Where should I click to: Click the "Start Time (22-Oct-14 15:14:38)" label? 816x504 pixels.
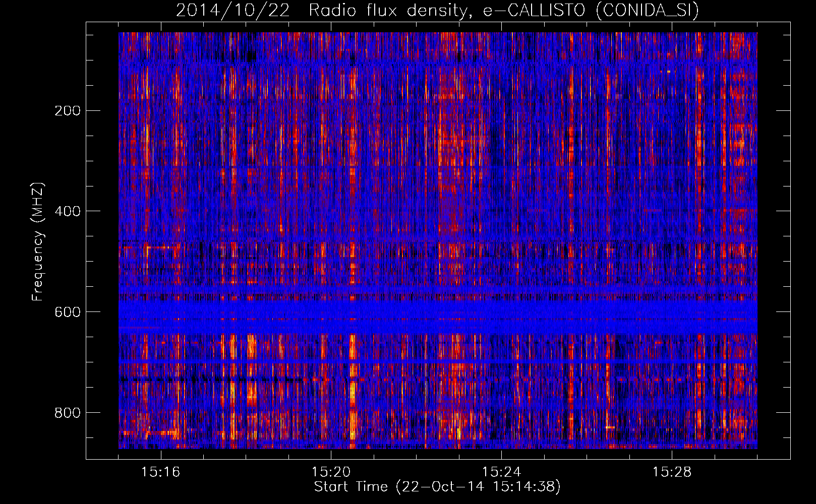pyautogui.click(x=437, y=487)
